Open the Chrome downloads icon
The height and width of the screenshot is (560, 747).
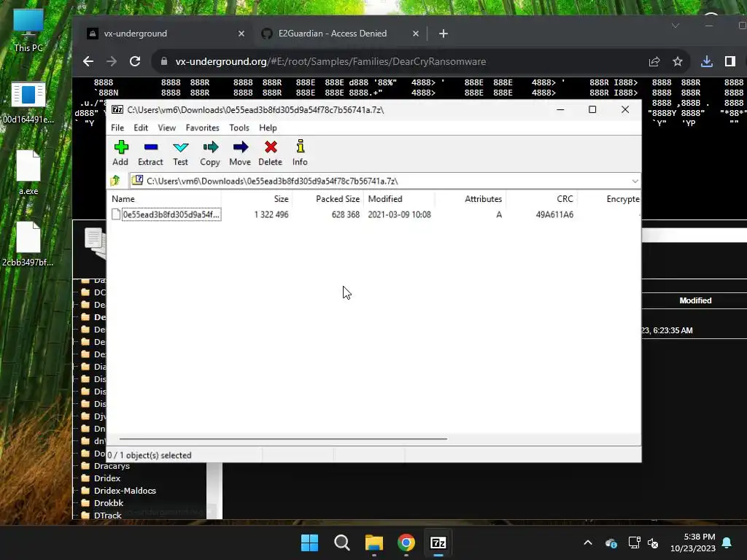tap(707, 61)
